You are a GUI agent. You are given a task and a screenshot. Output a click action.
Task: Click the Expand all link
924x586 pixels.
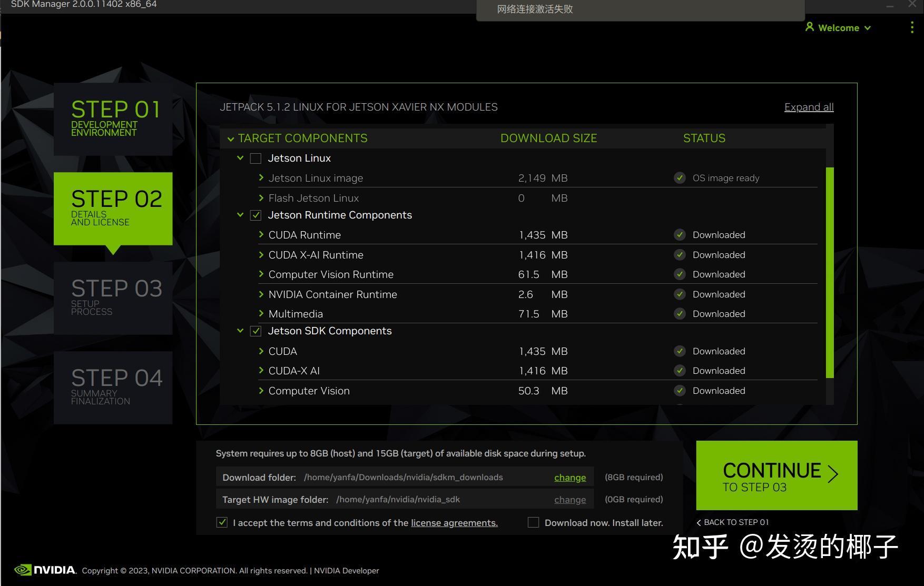(809, 107)
